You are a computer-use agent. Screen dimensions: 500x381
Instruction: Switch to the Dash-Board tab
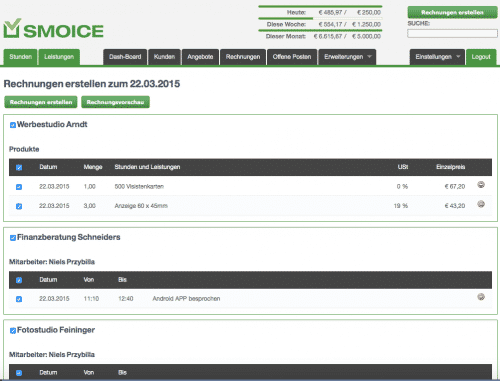[125, 57]
